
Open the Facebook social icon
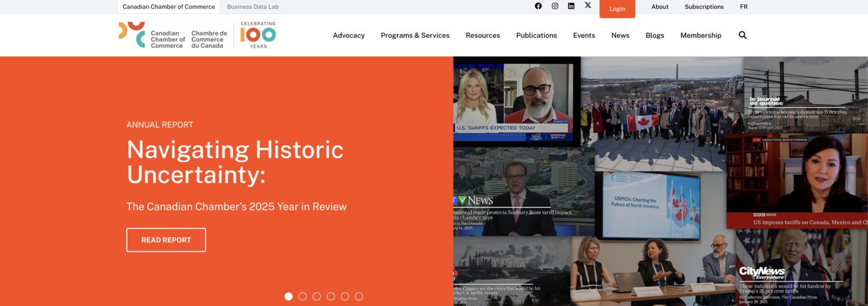click(x=538, y=6)
